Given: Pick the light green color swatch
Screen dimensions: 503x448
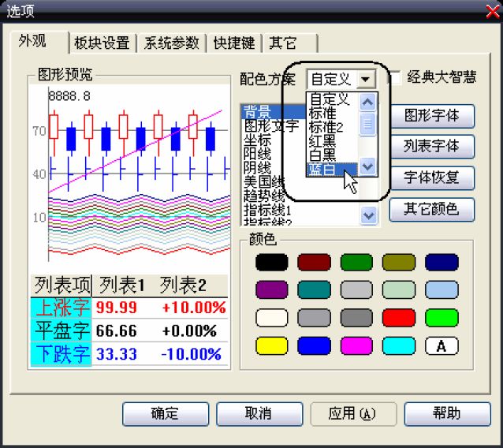Looking at the screenshot, I should 399,290.
